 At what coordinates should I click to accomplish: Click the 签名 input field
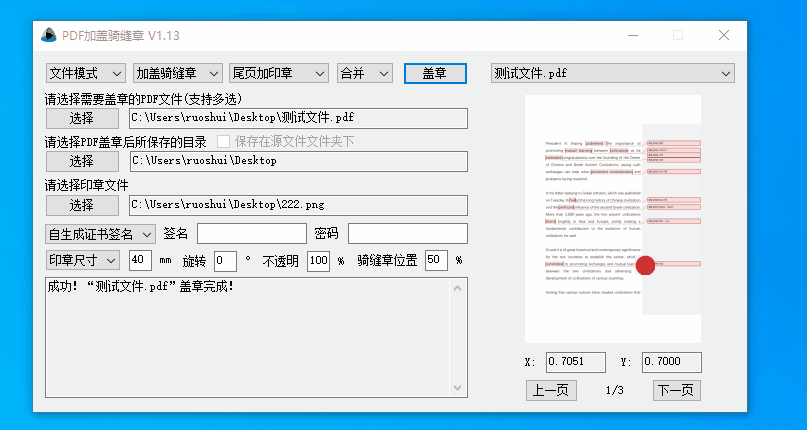pos(252,234)
